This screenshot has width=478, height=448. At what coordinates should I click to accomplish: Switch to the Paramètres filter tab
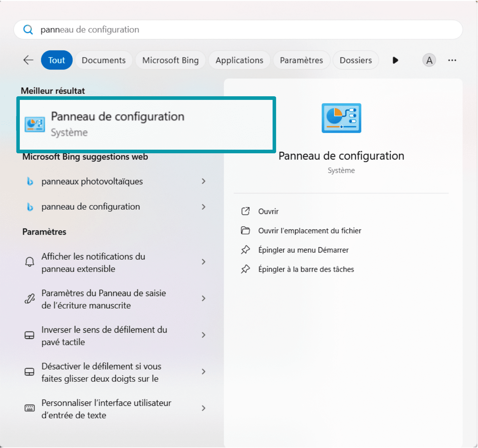(x=301, y=60)
